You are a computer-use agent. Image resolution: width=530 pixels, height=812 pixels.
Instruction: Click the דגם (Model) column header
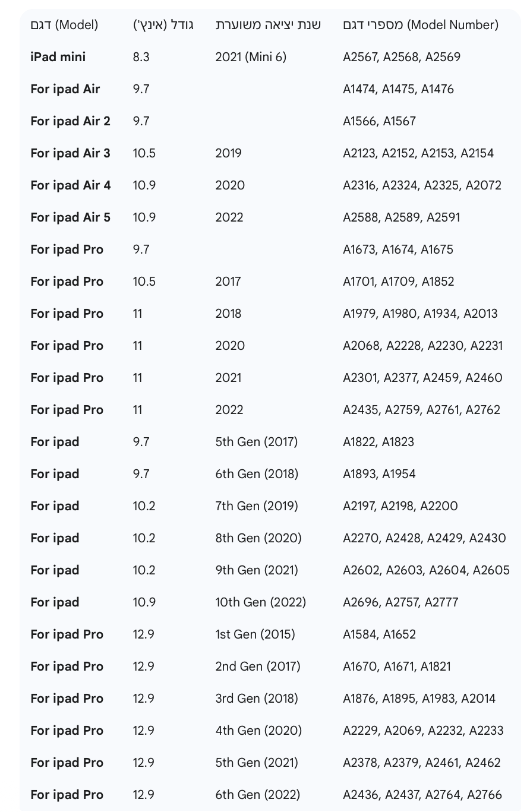[64, 25]
